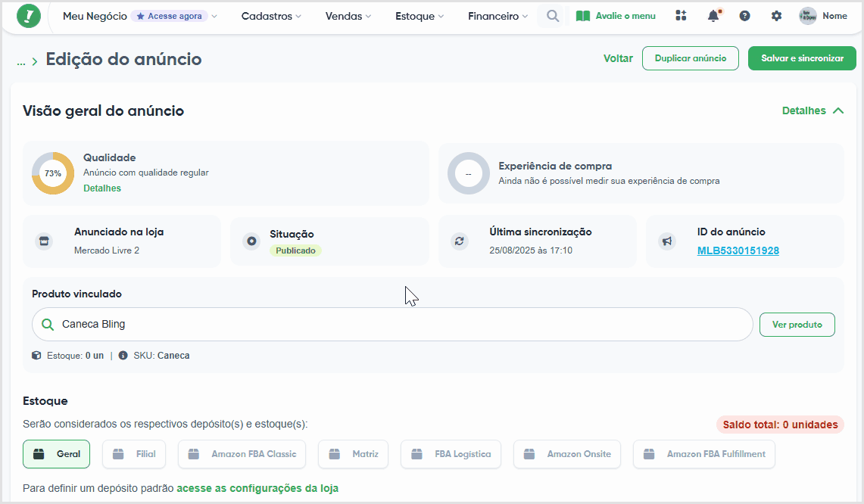Click the star icon in Acesse agora badge

coord(141,16)
